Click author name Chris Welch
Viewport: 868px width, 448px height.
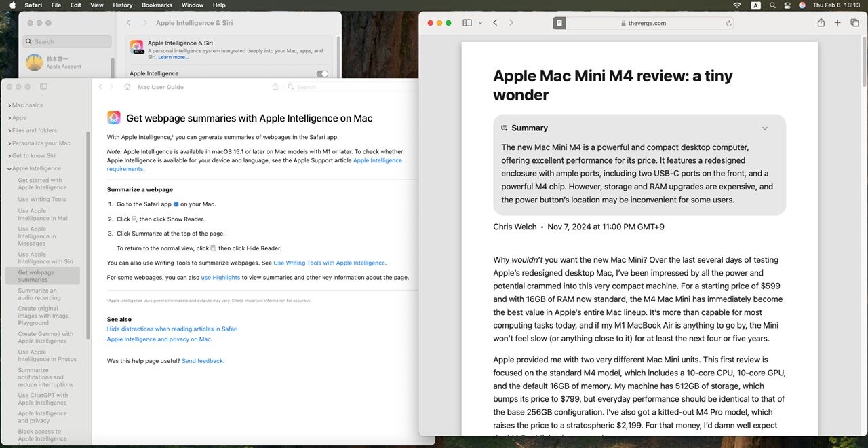[x=515, y=227]
